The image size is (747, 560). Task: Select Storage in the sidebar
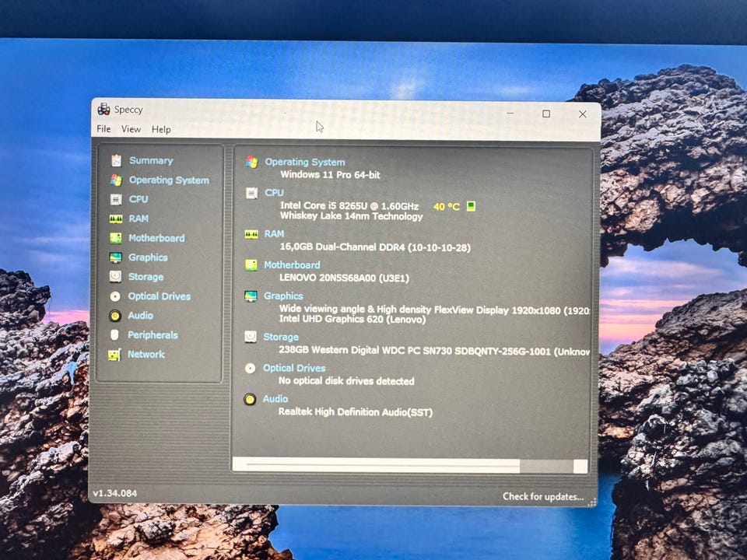pyautogui.click(x=146, y=277)
